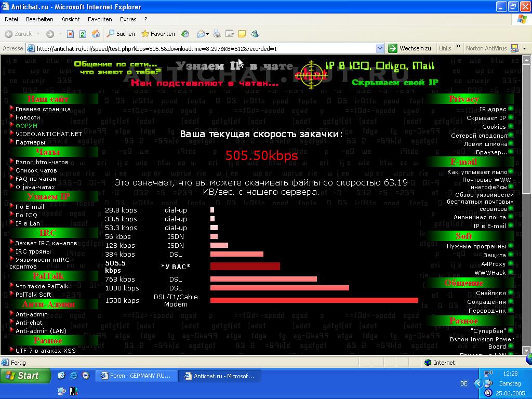Go to the Home page icon
532x399 pixels.
coord(96,34)
